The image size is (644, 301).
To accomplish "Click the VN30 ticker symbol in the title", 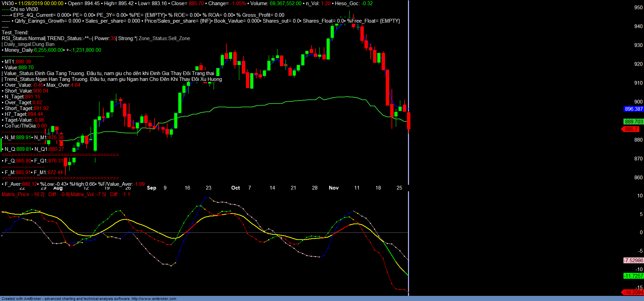I will (8, 3).
